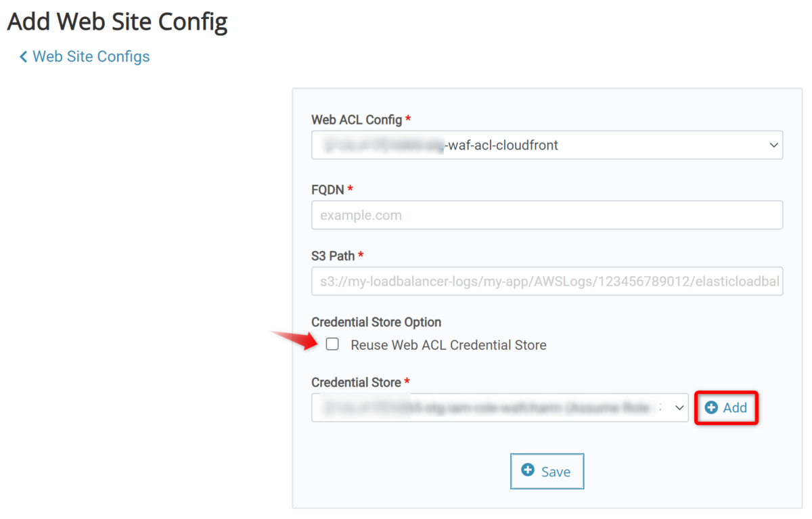This screenshot has height=519, width=812.
Task: Open the Web ACL Config dropdown
Action: [547, 145]
